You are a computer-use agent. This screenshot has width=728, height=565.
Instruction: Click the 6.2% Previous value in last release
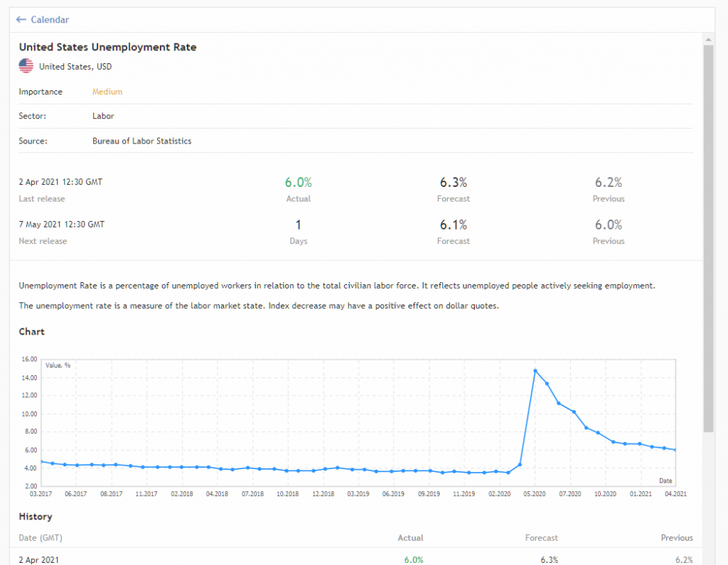[x=609, y=183]
